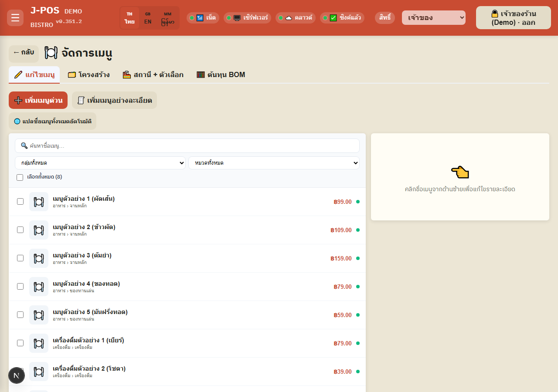Click the plate icon for เมนูตัวอย่าง 2 (ข้าวผัด)
558x392 pixels.
pyautogui.click(x=39, y=230)
